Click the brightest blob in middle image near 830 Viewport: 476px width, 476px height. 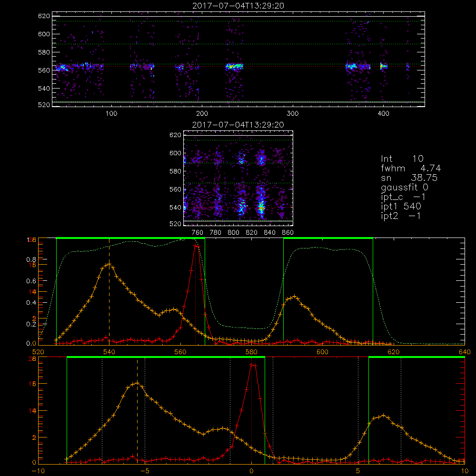point(261,208)
